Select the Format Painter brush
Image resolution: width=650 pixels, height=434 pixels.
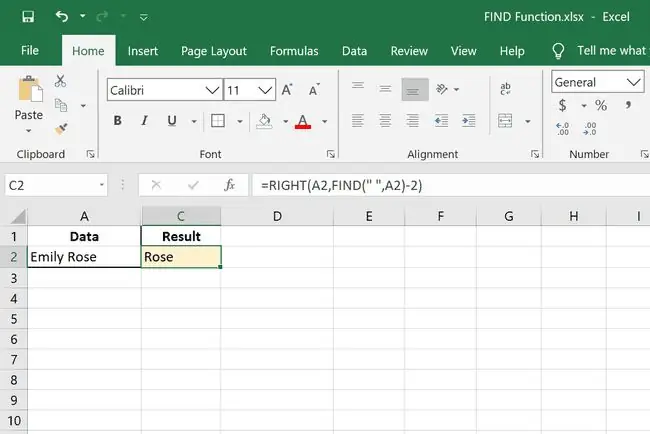coord(61,129)
